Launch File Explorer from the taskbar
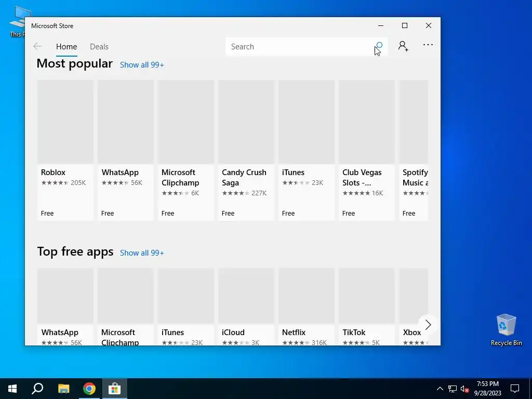The height and width of the screenshot is (399, 532). [63, 389]
